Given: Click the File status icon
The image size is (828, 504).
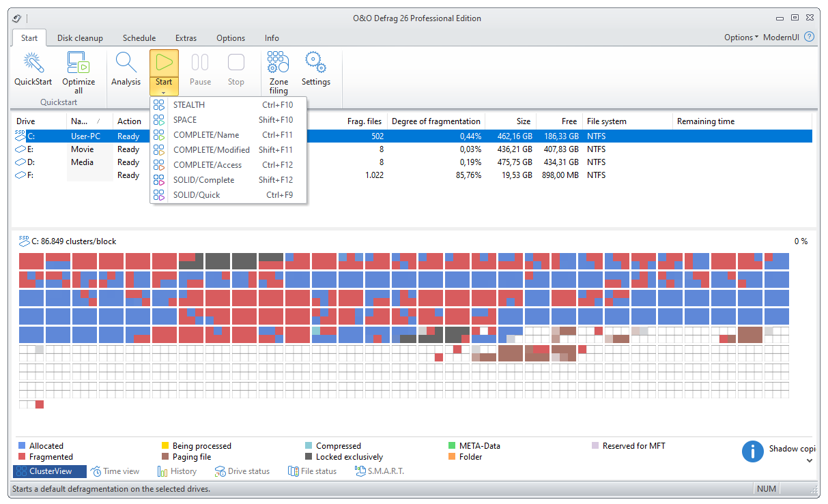Looking at the screenshot, I should [x=294, y=471].
